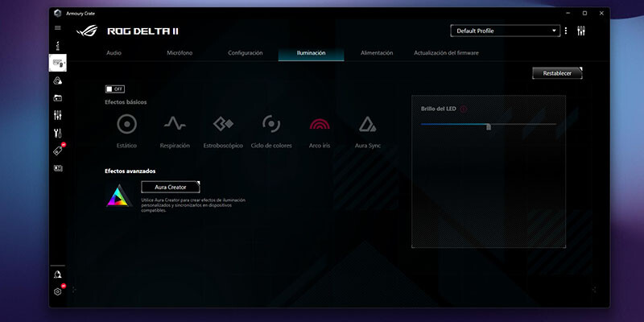Select the Arco iris lighting effect icon
Viewport: 644px width, 322px height.
pos(320,124)
